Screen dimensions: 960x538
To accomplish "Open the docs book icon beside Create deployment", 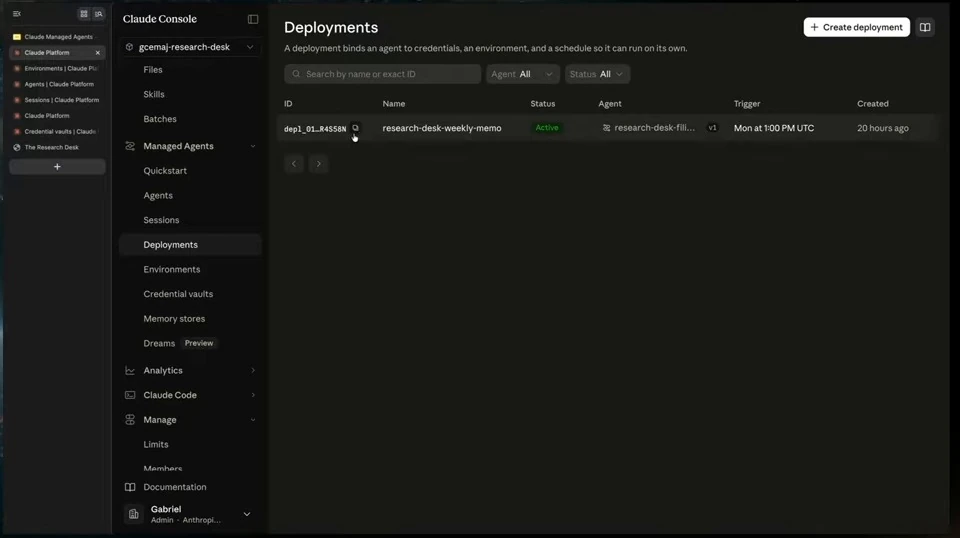I will 925,27.
